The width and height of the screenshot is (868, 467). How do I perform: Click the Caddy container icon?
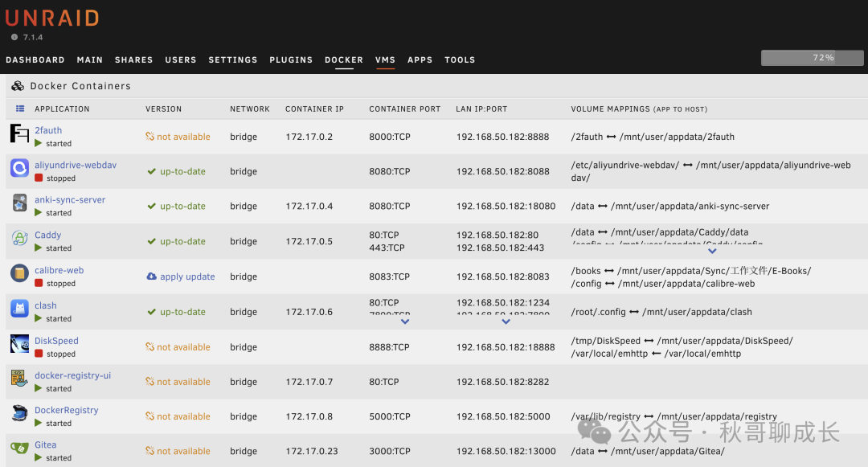[x=19, y=238]
